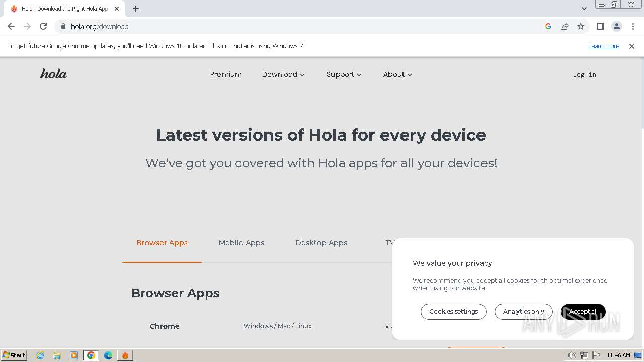This screenshot has height=362, width=644.
Task: Click the browser forward arrow
Action: [x=27, y=26]
